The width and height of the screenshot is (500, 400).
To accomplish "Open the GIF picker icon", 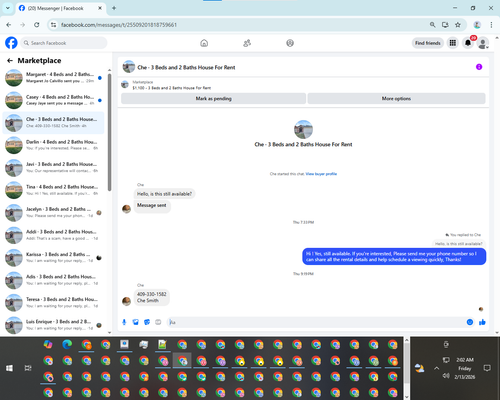I will 158,322.
